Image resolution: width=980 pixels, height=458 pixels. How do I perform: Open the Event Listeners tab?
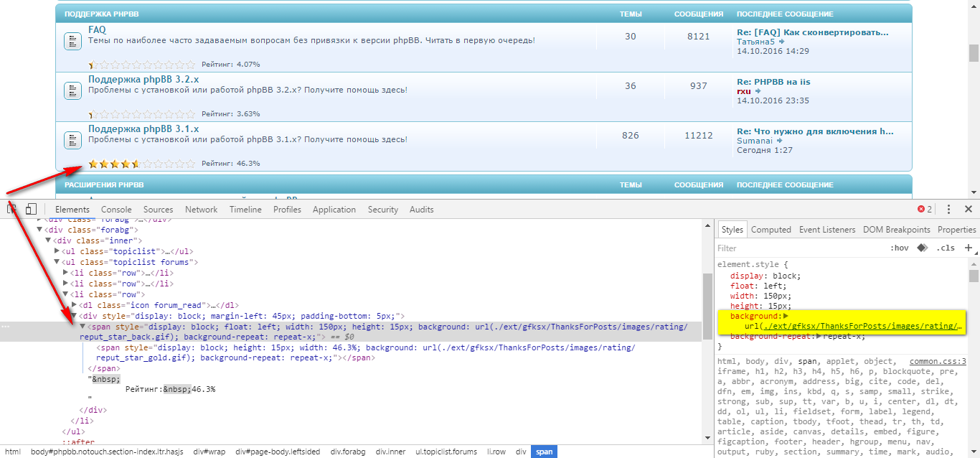pos(827,230)
